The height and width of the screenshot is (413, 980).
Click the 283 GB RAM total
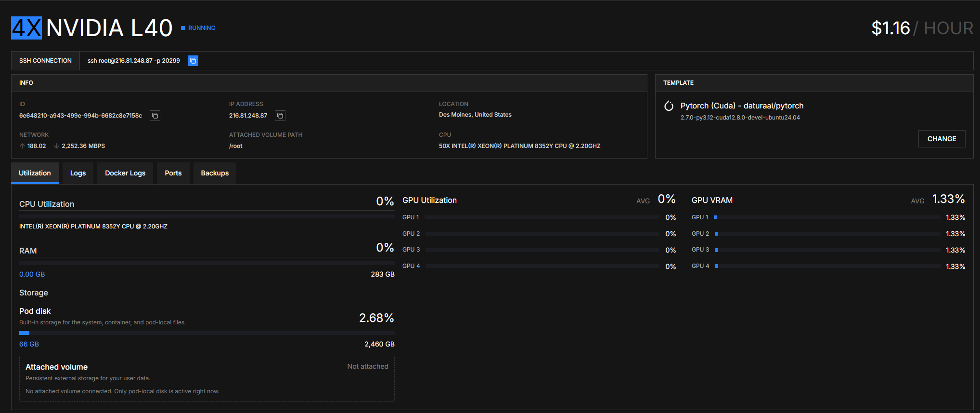click(383, 274)
